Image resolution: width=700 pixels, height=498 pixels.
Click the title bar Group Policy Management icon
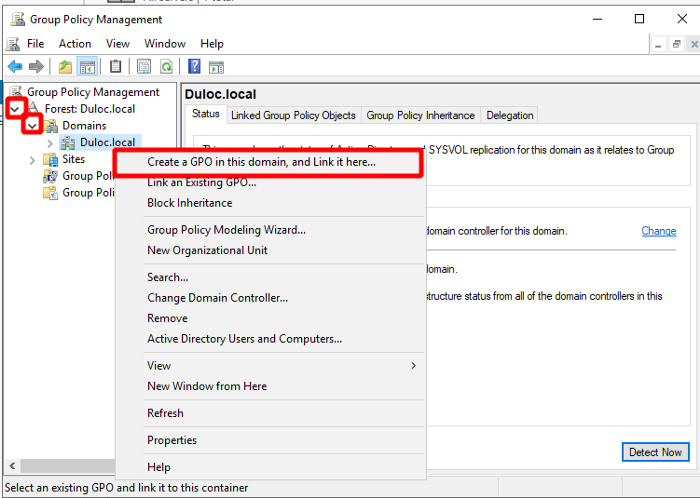click(18, 19)
